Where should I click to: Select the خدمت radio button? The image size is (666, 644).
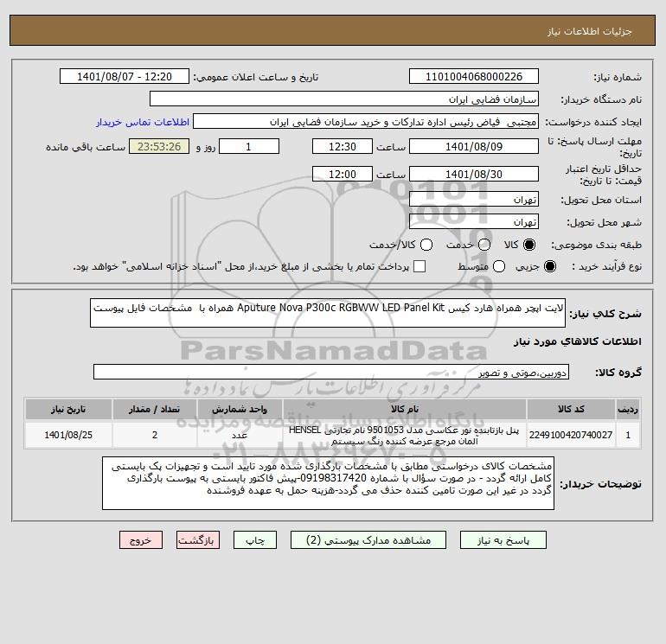point(484,245)
